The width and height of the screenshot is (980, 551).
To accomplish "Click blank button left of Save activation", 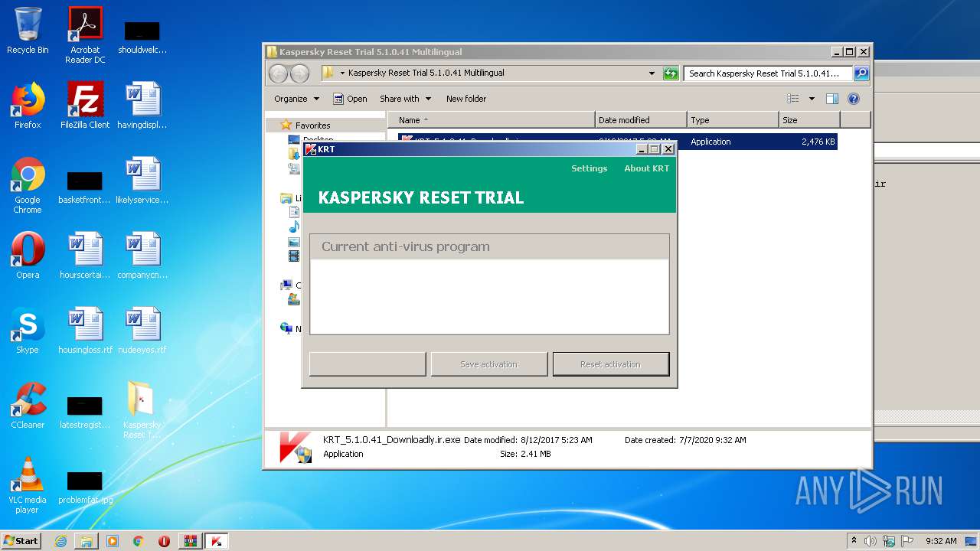I will [x=367, y=364].
